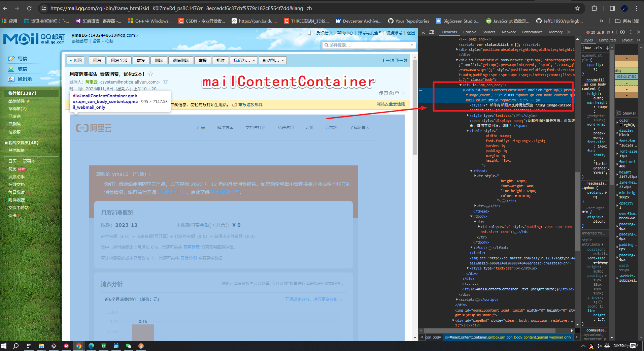Add a new style rule with plus

pyautogui.click(x=607, y=48)
